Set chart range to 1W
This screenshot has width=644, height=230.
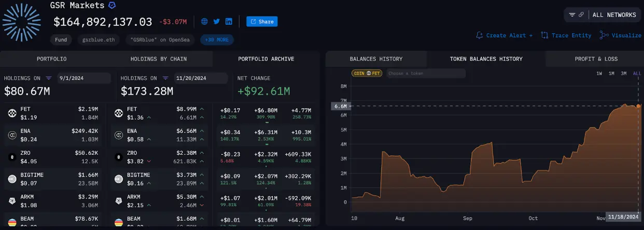click(x=599, y=74)
